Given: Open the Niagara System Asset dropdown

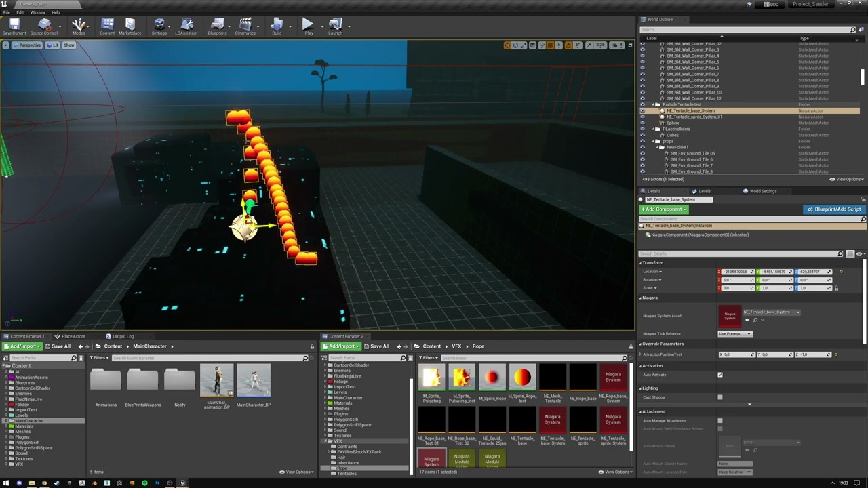Looking at the screenshot, I should 772,312.
